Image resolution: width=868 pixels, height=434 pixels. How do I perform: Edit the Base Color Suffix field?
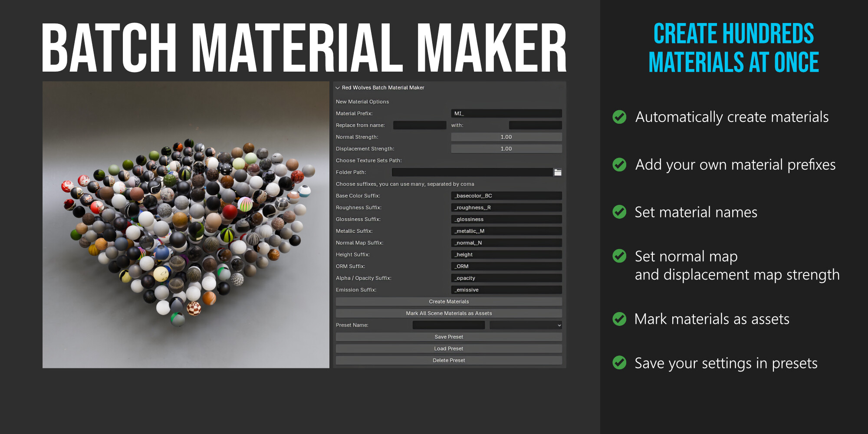(x=506, y=196)
